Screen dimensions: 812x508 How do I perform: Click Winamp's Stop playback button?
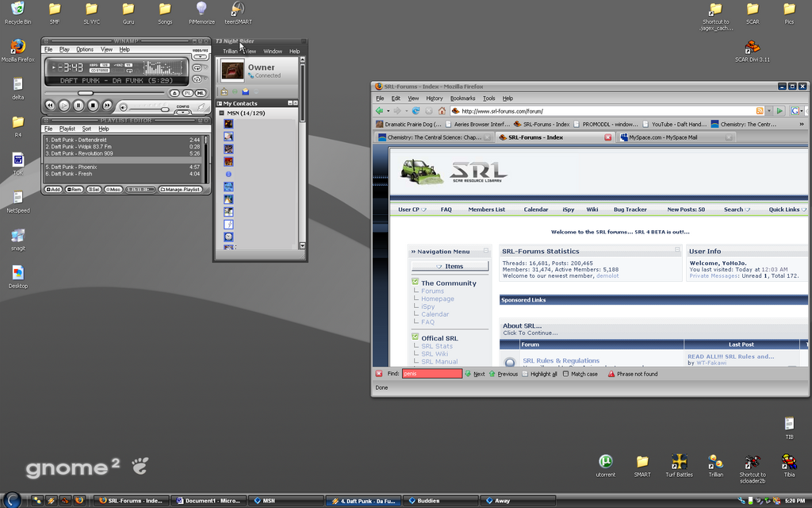point(93,105)
